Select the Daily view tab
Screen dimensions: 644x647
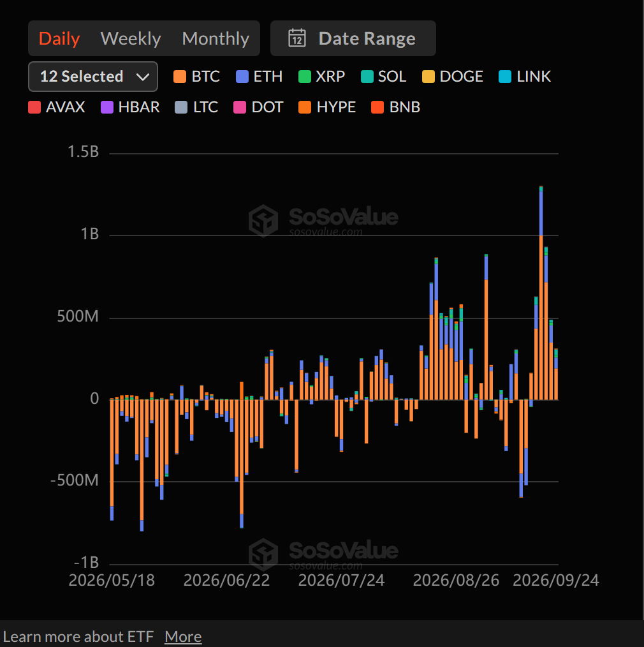[x=59, y=38]
